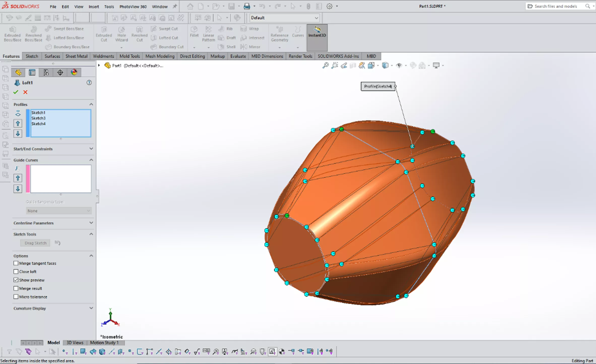The image size is (596, 364).
Task: Open the Default configuration dropdown
Action: [x=316, y=18]
